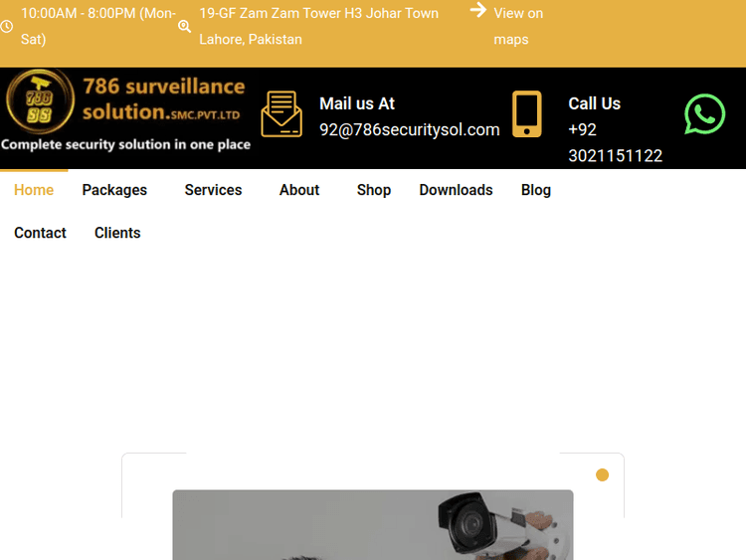This screenshot has width=746, height=560.
Task: Open the Downloads page
Action: click(456, 190)
